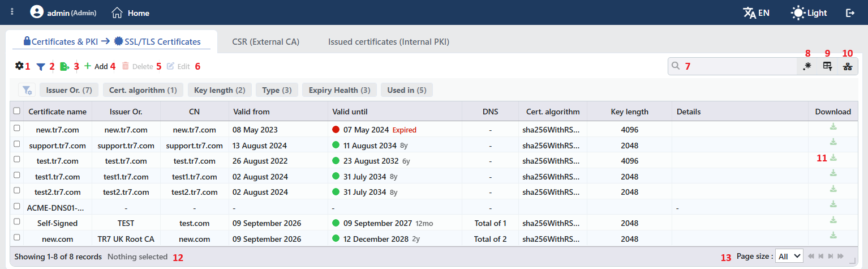The height and width of the screenshot is (269, 868).
Task: Check the ACME-DNS01 row checkbox
Action: pyautogui.click(x=16, y=206)
